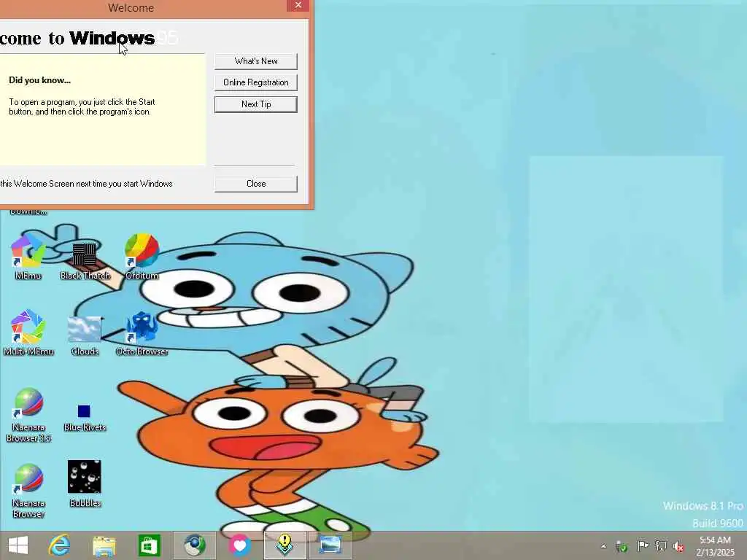Select the Black Thatch desktop icon

[x=85, y=260]
